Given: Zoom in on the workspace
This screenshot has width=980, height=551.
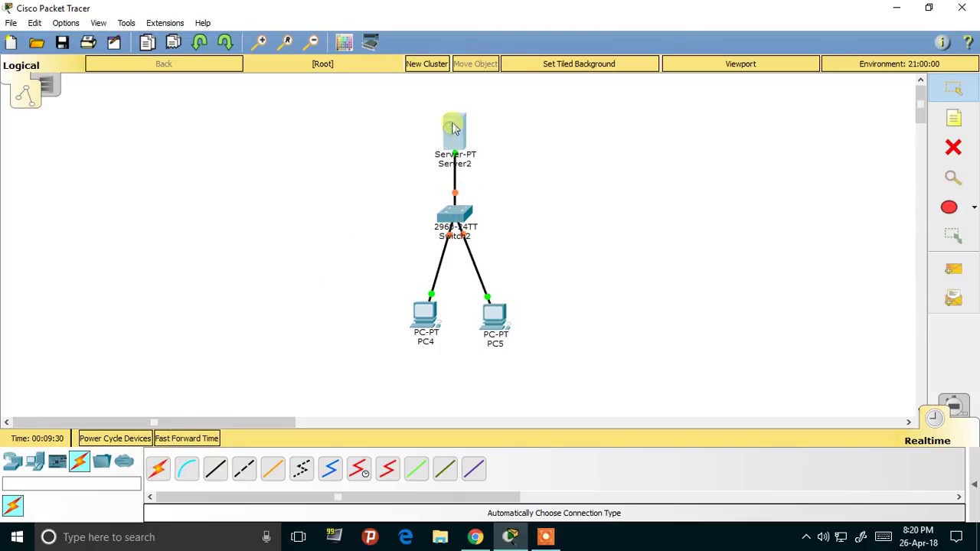Looking at the screenshot, I should pyautogui.click(x=260, y=43).
